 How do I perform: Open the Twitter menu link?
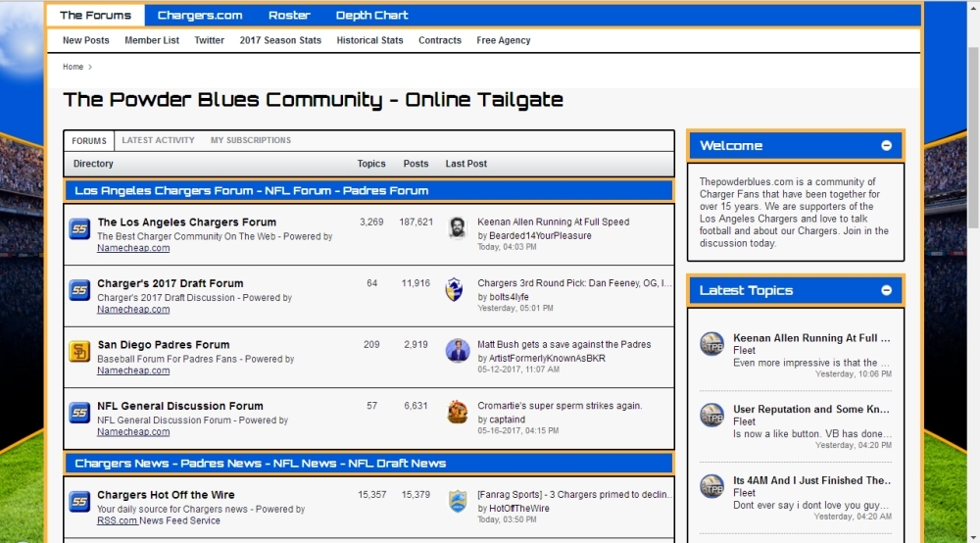pos(210,40)
